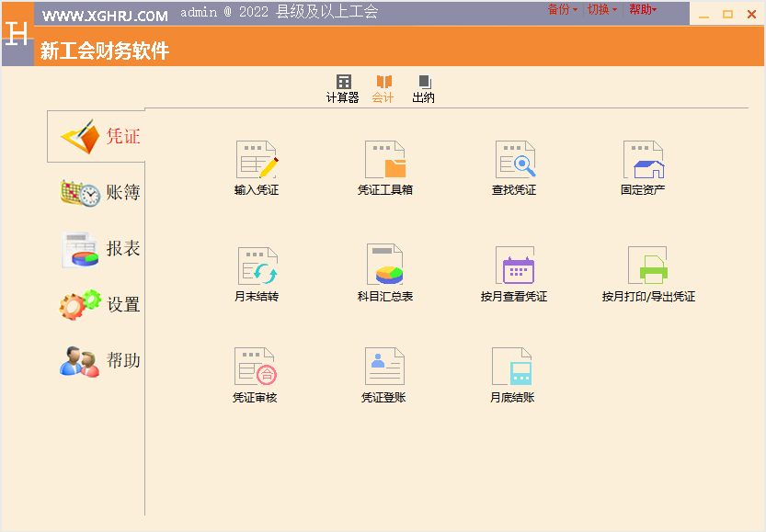Open the 帮助 dropdown in title bar
Image resolution: width=766 pixels, height=532 pixels.
[643, 10]
